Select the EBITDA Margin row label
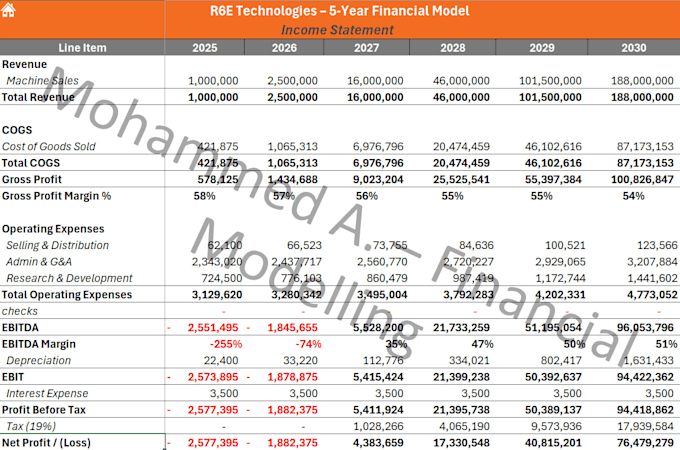This screenshot has width=680, height=450. click(x=39, y=344)
